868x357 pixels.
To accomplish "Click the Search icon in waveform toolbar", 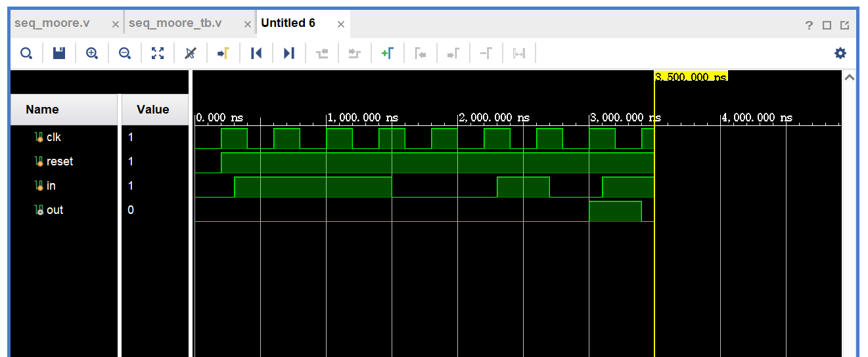I will 26,53.
